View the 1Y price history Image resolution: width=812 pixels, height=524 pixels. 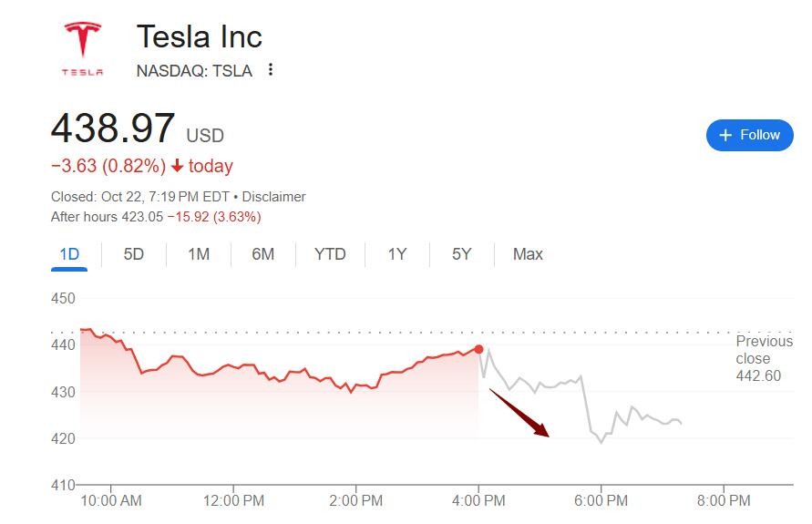point(397,254)
